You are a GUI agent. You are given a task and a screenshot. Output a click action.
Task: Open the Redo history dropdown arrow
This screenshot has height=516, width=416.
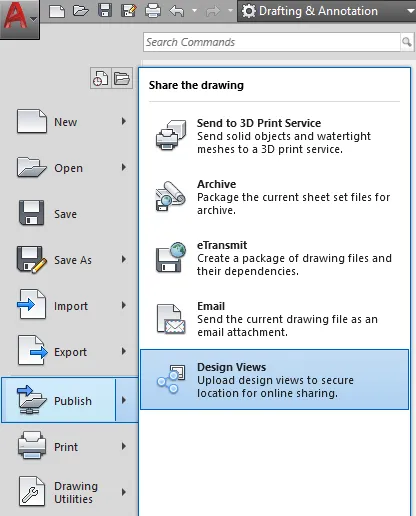[x=230, y=11]
